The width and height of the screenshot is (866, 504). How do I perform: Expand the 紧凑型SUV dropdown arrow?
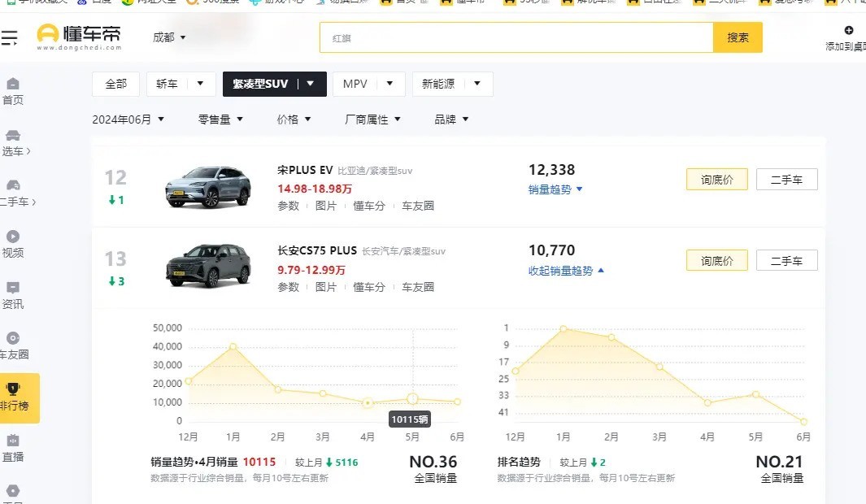click(x=311, y=84)
